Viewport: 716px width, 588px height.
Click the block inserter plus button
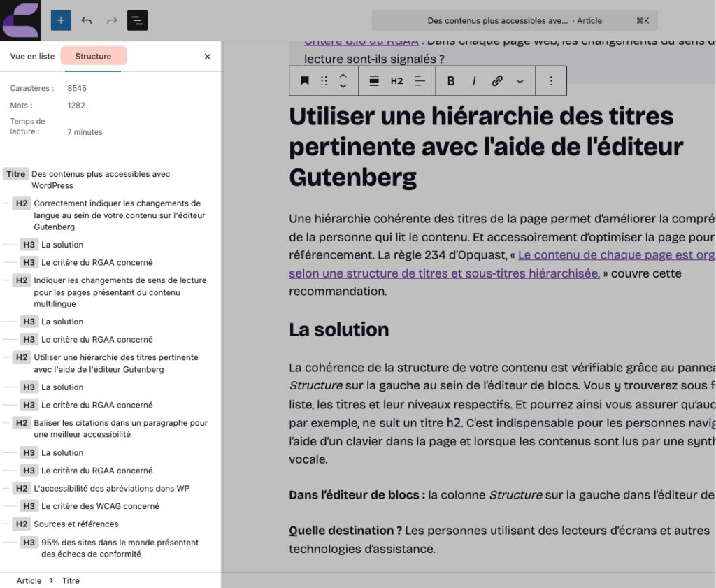pos(61,20)
